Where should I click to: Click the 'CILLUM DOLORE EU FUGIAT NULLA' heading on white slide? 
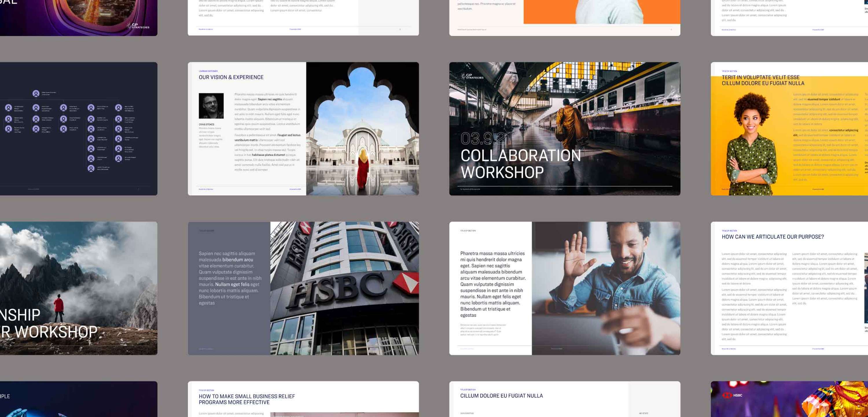point(501,396)
